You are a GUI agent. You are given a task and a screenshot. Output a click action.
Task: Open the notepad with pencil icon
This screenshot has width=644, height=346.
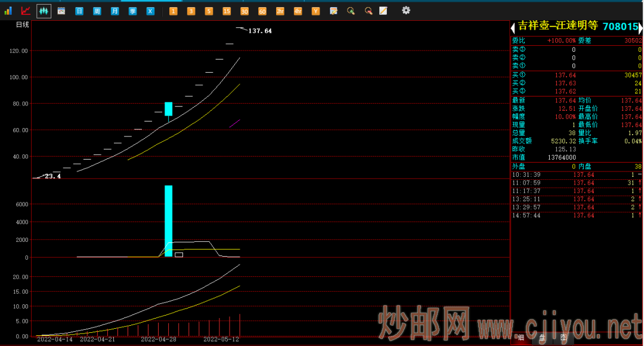(x=383, y=11)
